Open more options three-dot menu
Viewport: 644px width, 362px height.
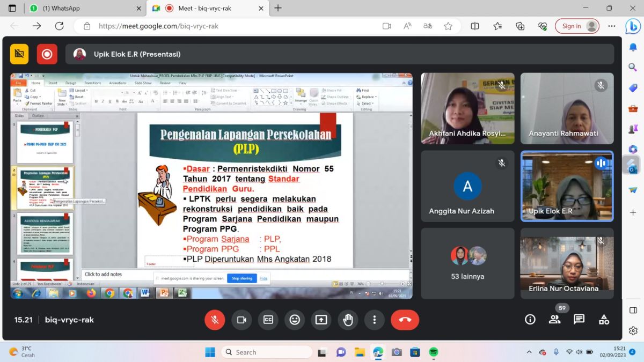(x=374, y=320)
